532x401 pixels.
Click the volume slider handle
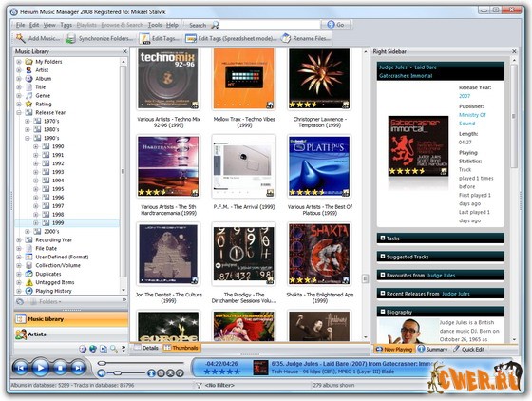(118, 373)
